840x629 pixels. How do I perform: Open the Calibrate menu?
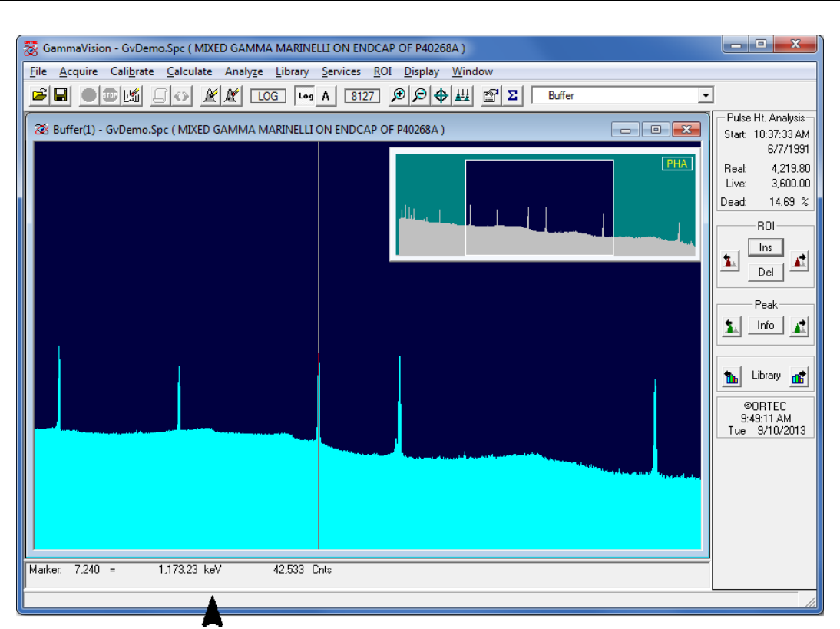click(x=132, y=71)
